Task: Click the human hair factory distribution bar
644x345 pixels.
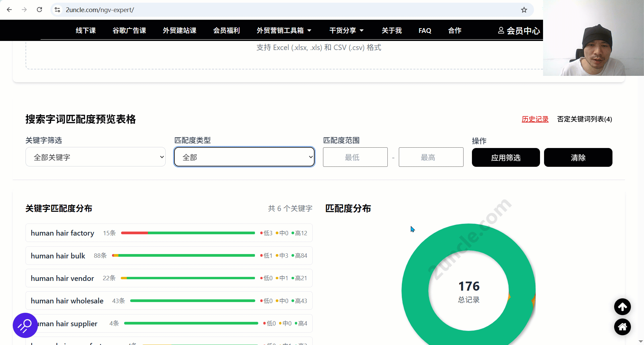Action: coord(188,233)
